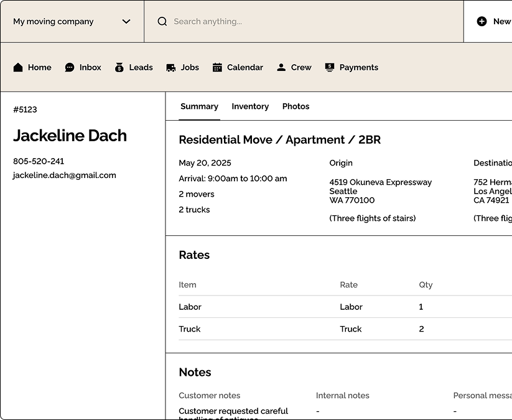Switch to the Summary tab
The height and width of the screenshot is (420, 512).
(199, 106)
